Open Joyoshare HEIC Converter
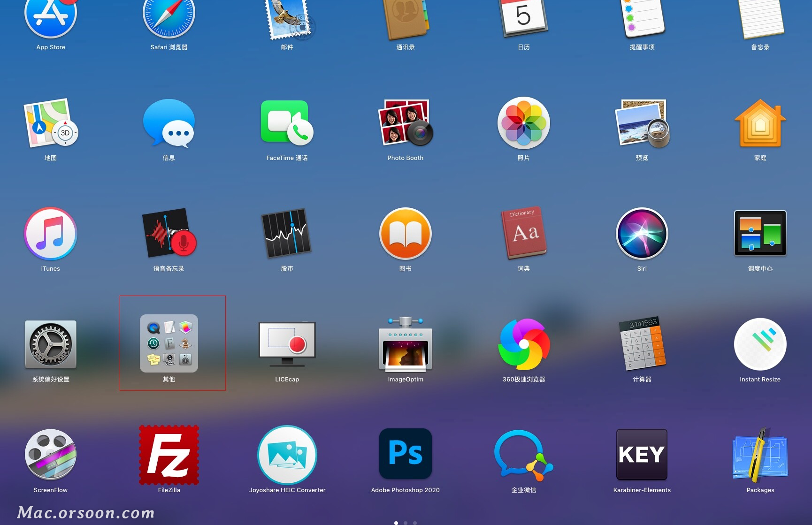Screen dimensions: 812x525 pos(287,455)
